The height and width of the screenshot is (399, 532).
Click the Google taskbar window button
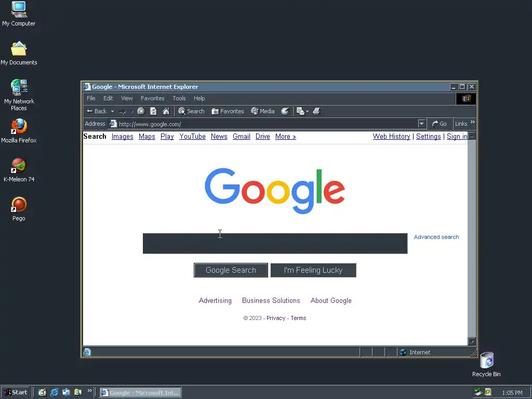(140, 393)
